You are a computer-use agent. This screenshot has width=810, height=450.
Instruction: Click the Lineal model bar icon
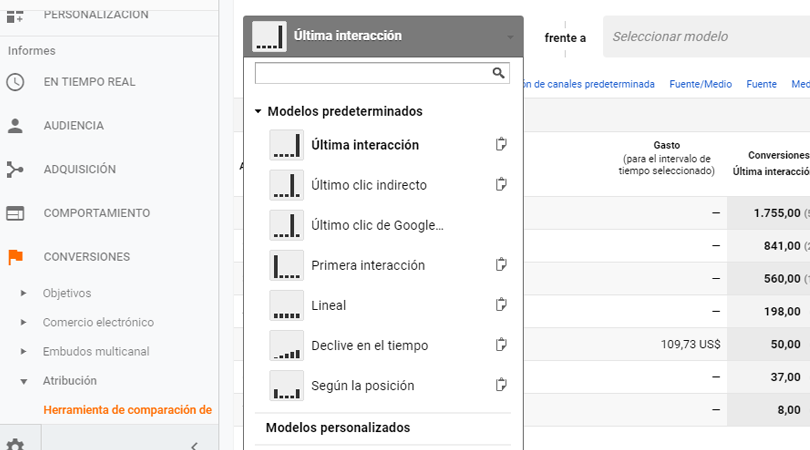pyautogui.click(x=287, y=305)
